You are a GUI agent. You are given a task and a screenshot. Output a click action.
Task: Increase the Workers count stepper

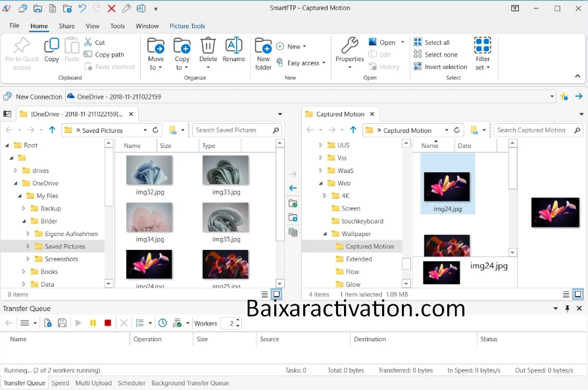click(x=238, y=320)
